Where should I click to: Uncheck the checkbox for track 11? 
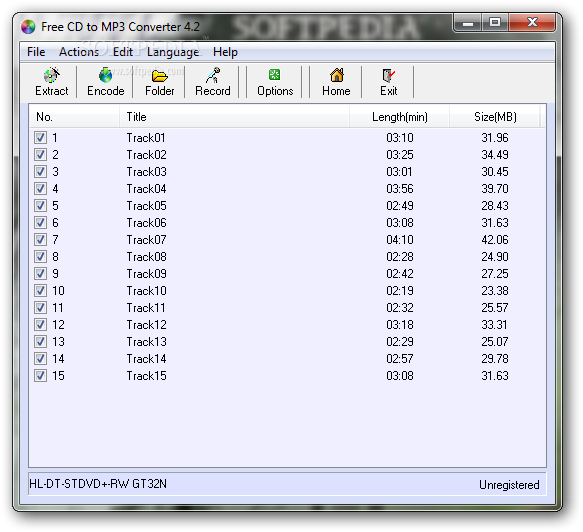tap(40, 308)
